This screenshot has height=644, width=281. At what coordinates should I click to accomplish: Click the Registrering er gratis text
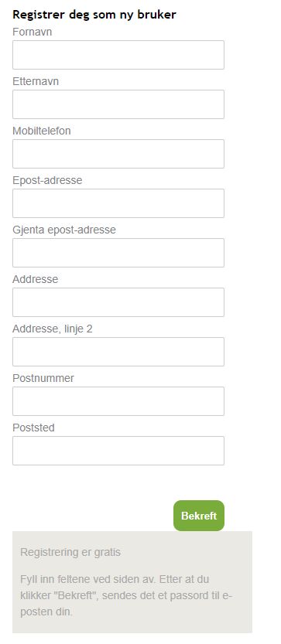pyautogui.click(x=70, y=552)
